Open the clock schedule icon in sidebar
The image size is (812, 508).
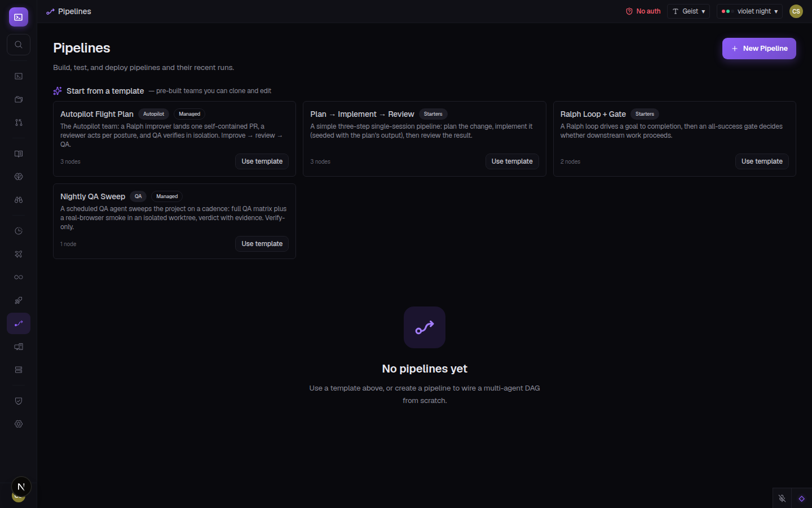point(19,231)
